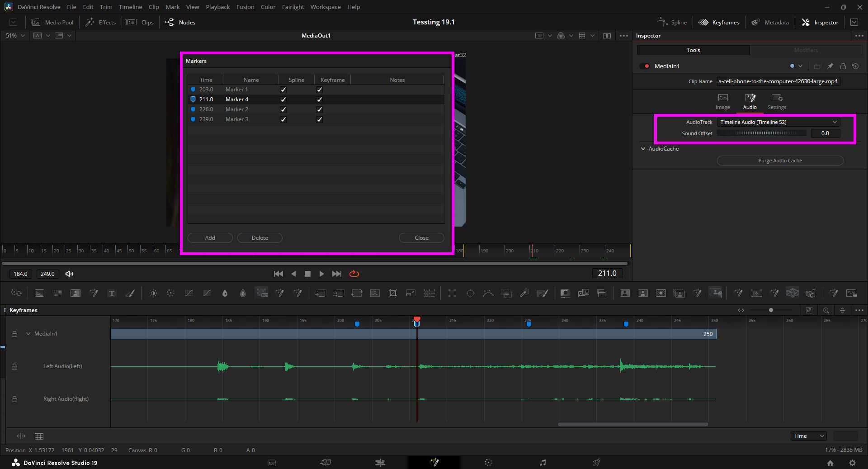Image resolution: width=868 pixels, height=469 pixels.
Task: Toggle the Media Pool panel button
Action: click(52, 22)
